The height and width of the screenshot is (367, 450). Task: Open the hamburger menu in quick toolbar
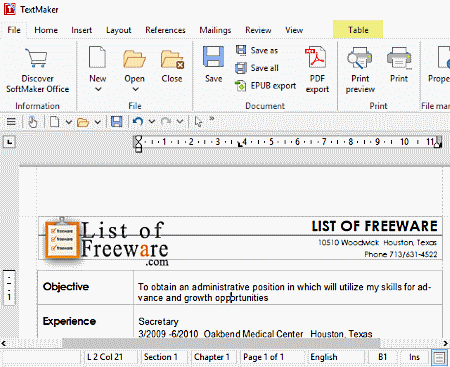pyautogui.click(x=11, y=122)
